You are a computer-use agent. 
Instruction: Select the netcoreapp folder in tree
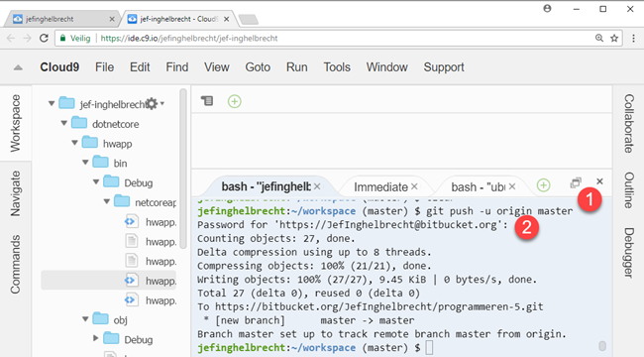(156, 202)
